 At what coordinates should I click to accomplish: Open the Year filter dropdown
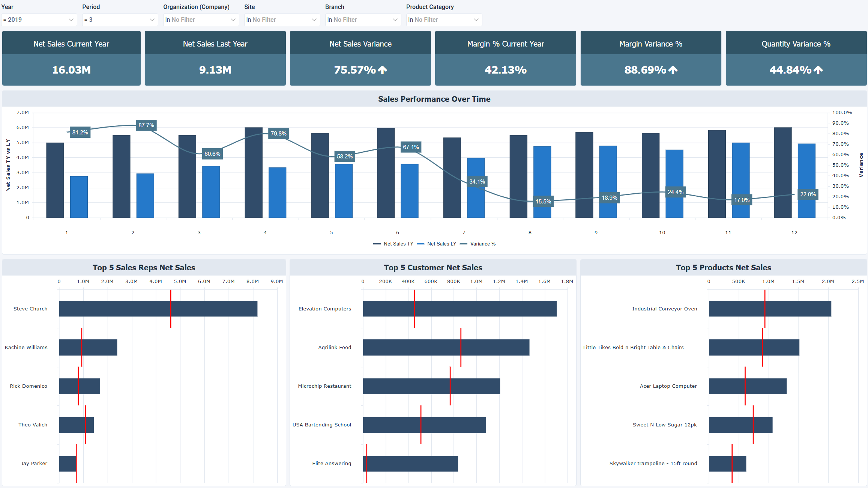point(39,20)
